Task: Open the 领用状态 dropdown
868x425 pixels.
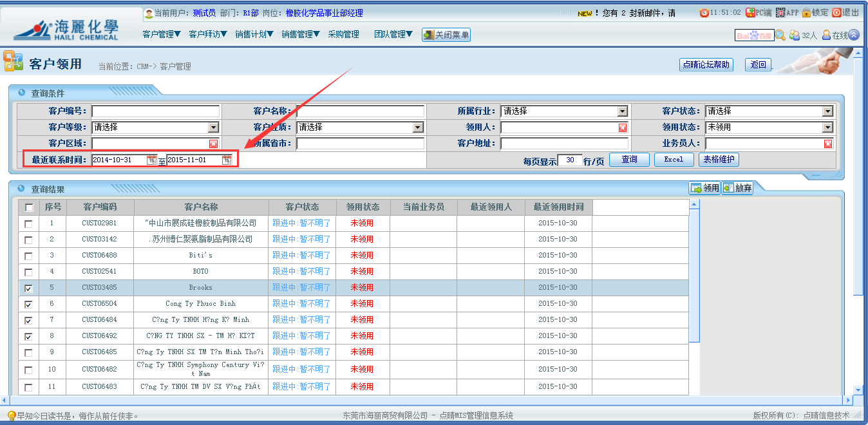Action: click(x=827, y=127)
